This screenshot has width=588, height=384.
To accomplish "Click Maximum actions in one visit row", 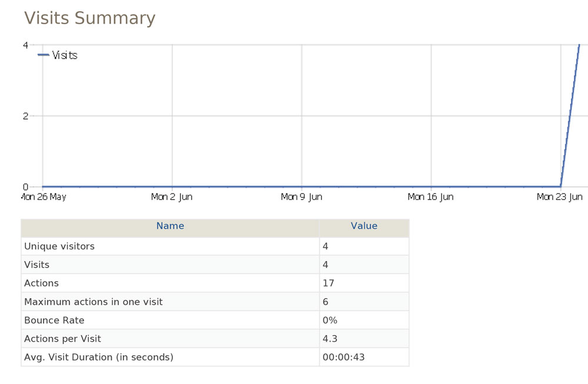I will 215,302.
